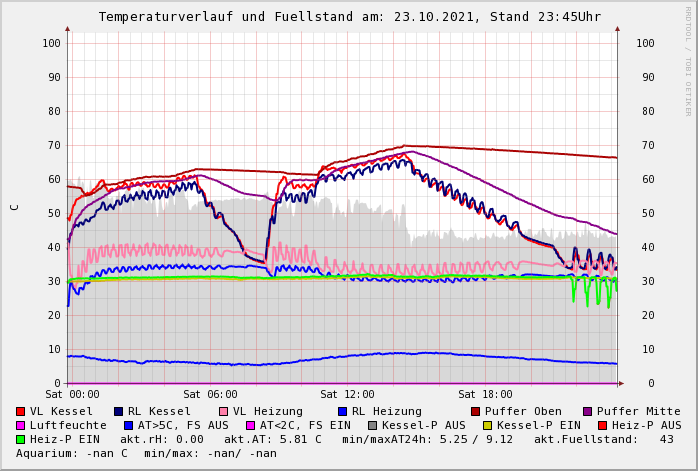Select the gray Kessel-P AUS swatch
The image size is (698, 471).
(x=373, y=425)
